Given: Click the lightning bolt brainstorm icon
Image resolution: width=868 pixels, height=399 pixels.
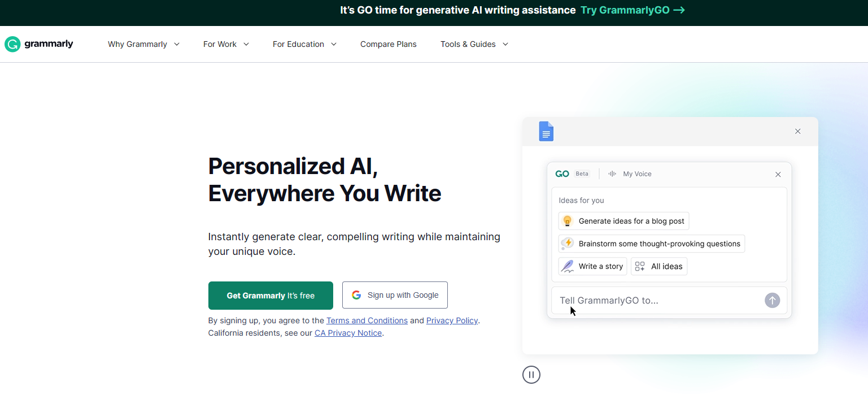Looking at the screenshot, I should click(567, 244).
